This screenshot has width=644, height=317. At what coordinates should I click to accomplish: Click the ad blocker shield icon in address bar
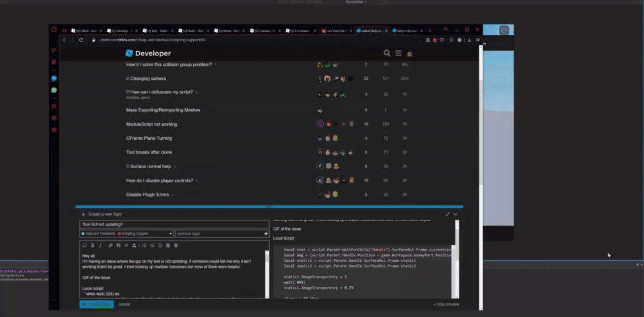click(435, 40)
